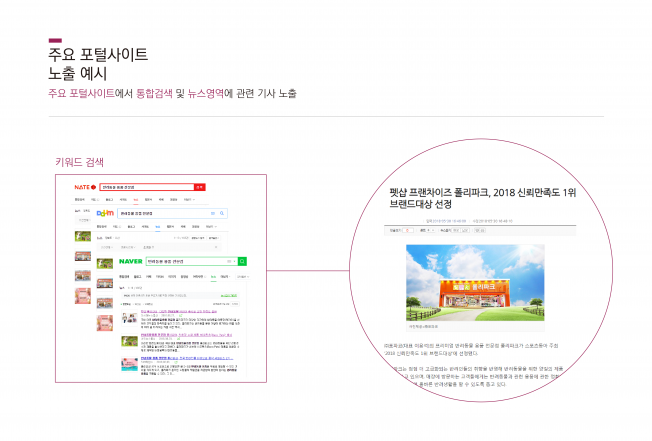Click the NATE logo
This screenshot has width=652, height=441.
pyautogui.click(x=85, y=187)
